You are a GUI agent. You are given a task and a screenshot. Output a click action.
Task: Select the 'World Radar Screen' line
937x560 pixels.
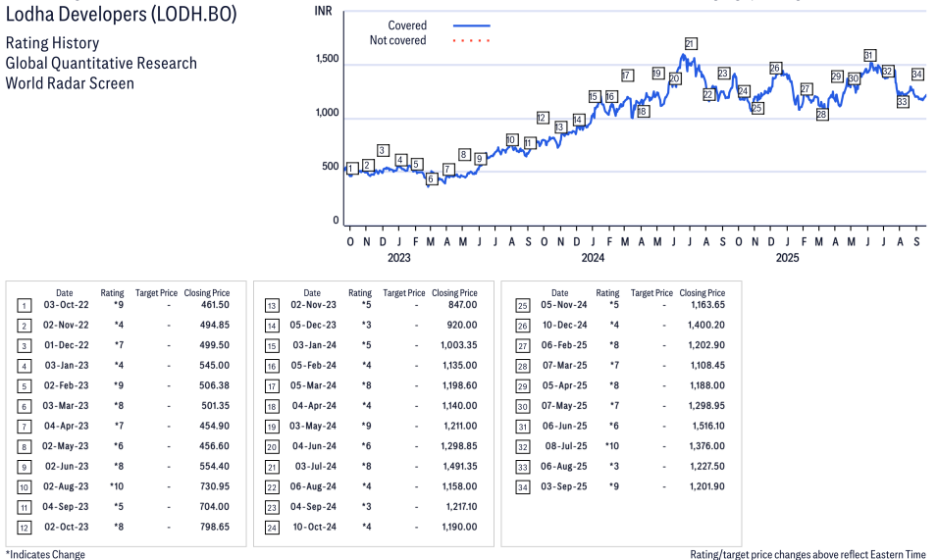70,83
